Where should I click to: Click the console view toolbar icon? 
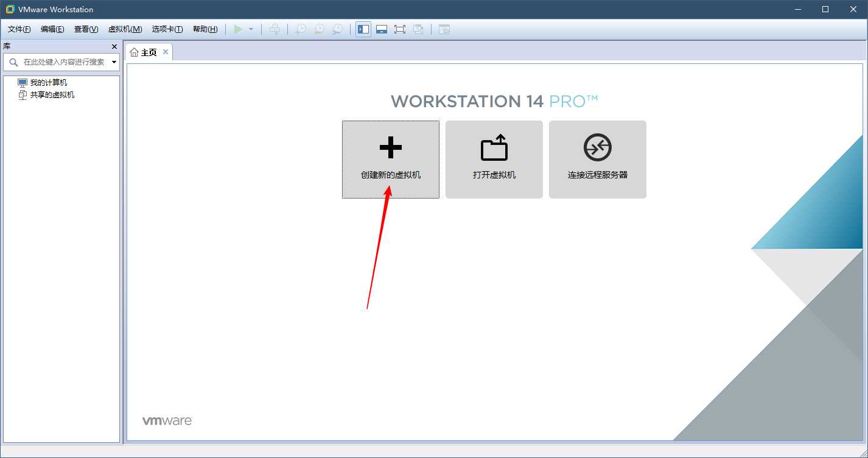(444, 29)
